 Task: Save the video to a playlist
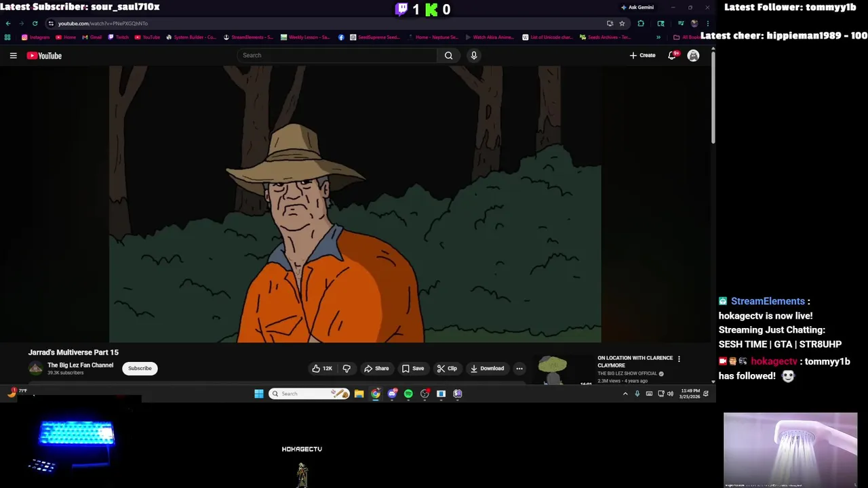(413, 369)
